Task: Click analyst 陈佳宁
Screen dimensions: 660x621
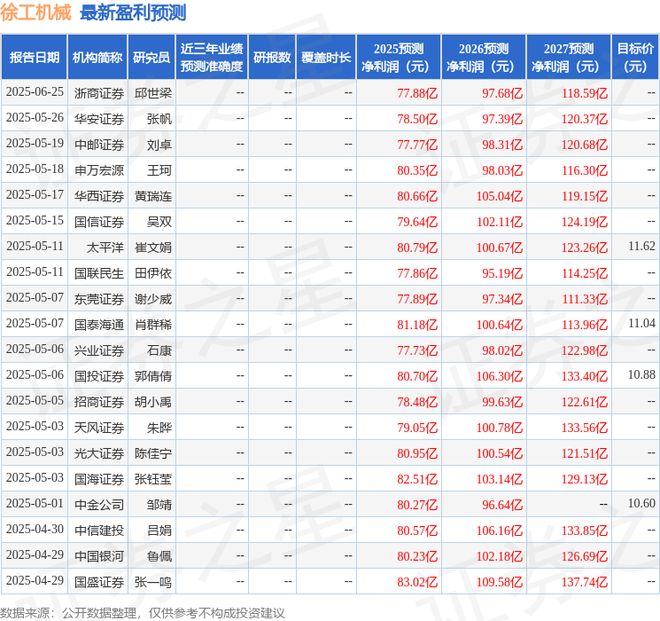Action: pyautogui.click(x=153, y=454)
